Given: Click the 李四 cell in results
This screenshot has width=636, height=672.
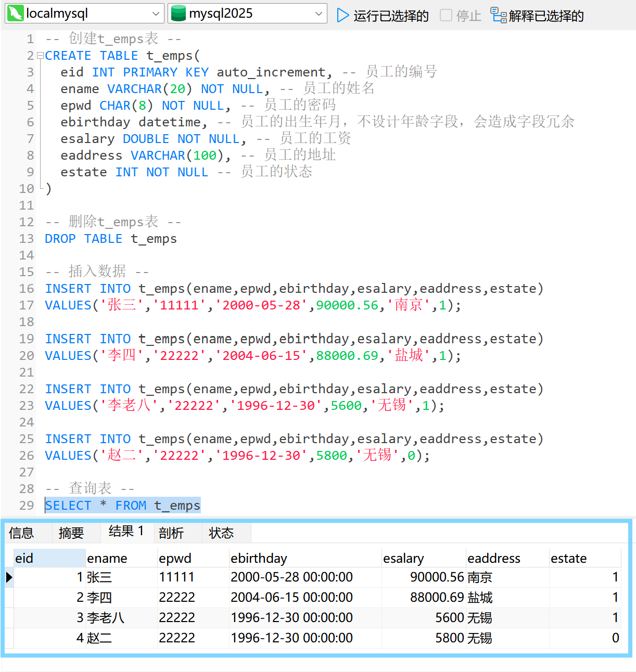Looking at the screenshot, I should pos(121,598).
